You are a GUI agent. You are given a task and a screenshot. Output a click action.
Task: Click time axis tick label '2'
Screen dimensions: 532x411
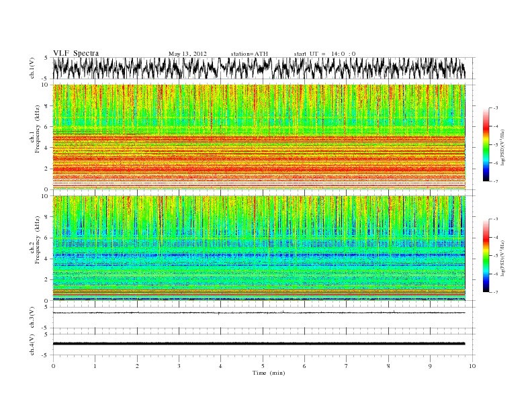[137, 366]
